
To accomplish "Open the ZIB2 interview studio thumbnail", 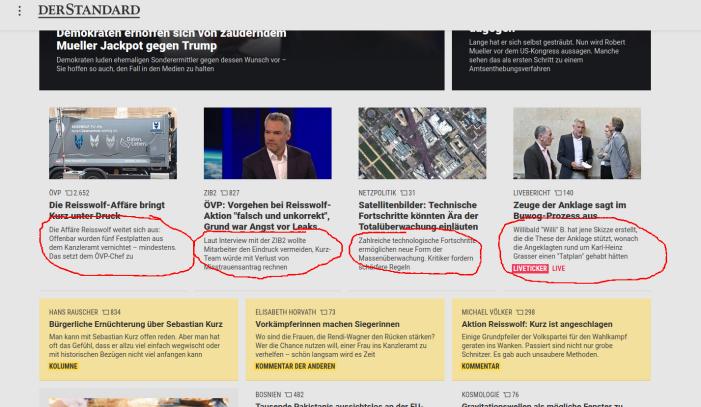I will [267, 143].
